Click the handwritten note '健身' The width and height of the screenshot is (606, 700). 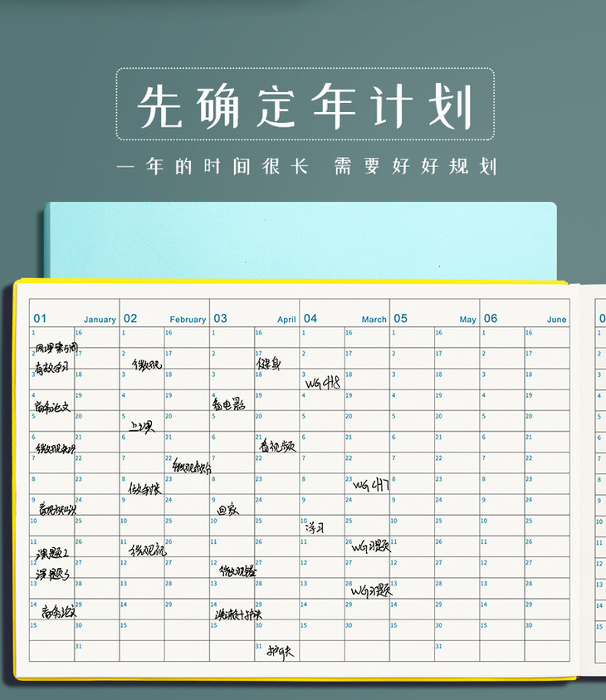(x=268, y=363)
